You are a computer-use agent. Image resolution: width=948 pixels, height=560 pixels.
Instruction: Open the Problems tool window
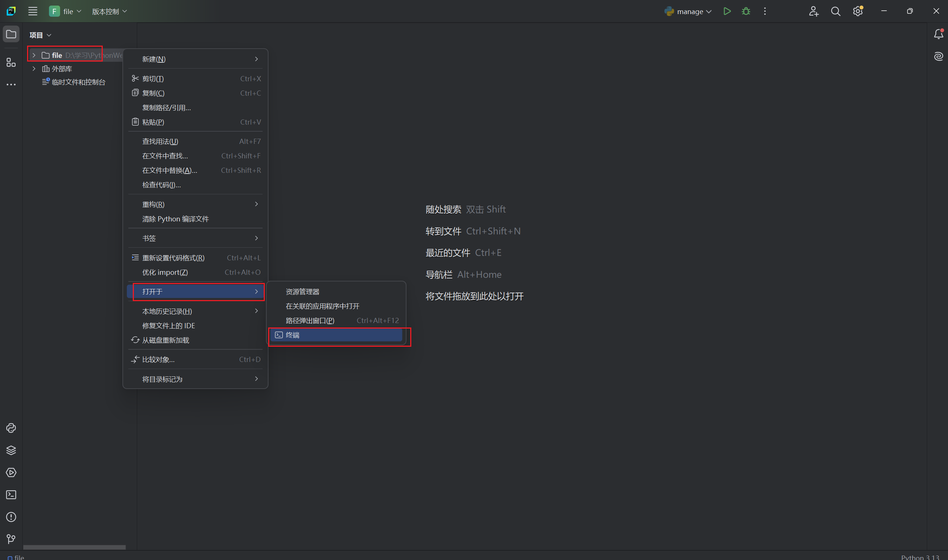[x=11, y=517]
